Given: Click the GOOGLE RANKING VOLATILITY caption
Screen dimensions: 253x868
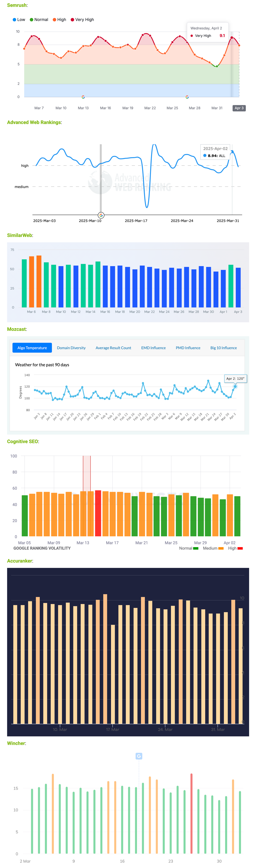Looking at the screenshot, I should point(42,548).
